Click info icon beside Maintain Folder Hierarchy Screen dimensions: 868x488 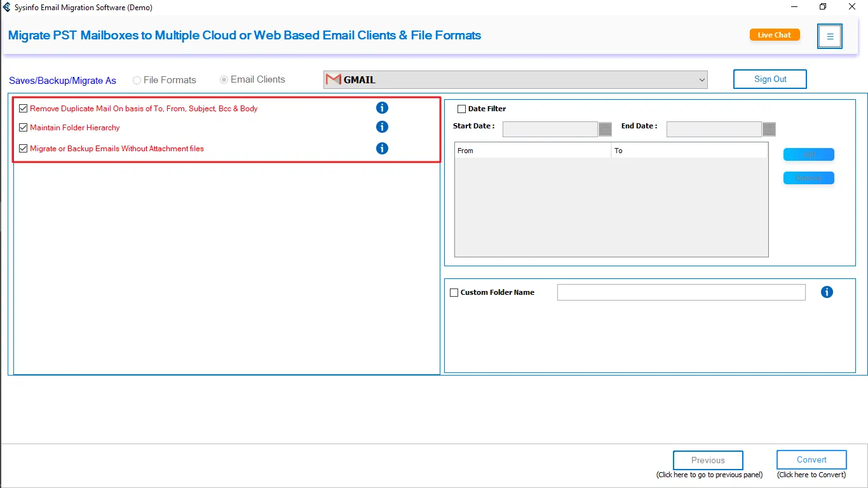pos(382,127)
